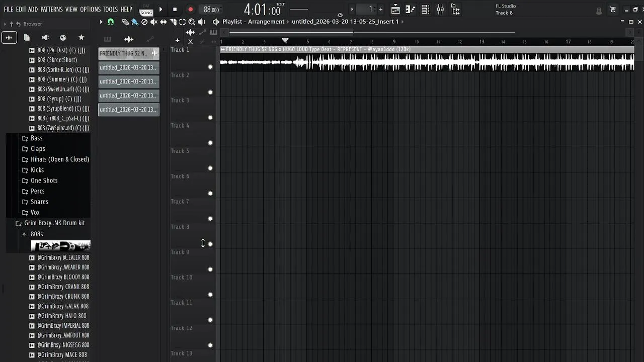This screenshot has width=644, height=362.
Task: Open the Channel rack from the top toolbar
Action: (x=425, y=9)
